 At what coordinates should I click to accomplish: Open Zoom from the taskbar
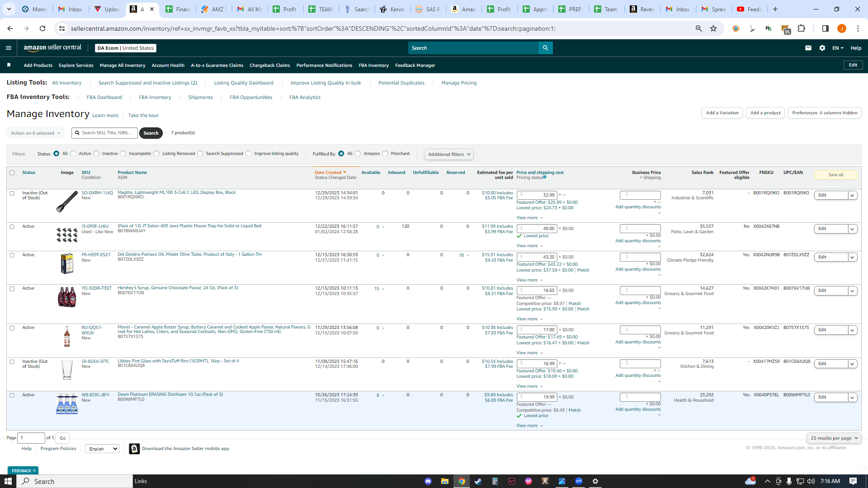click(x=579, y=481)
